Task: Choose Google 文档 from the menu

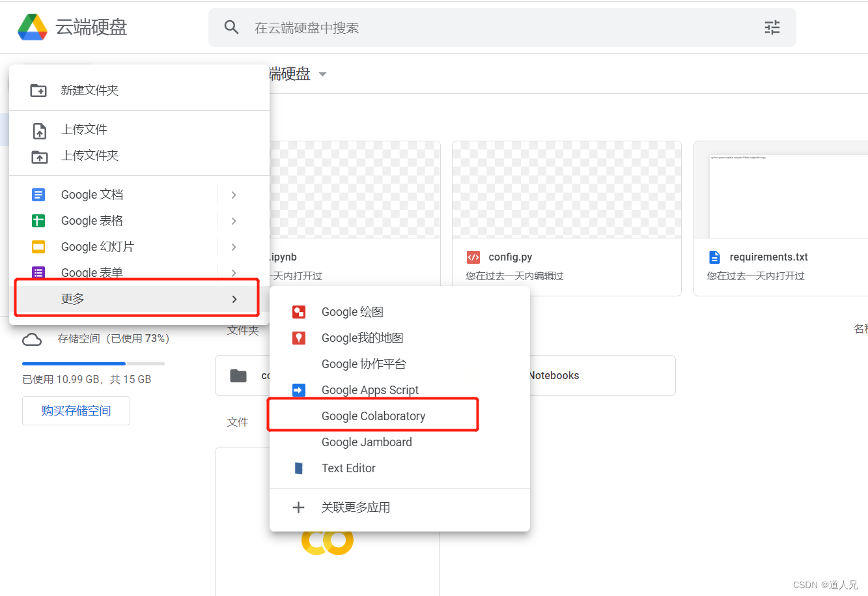Action: coord(139,195)
